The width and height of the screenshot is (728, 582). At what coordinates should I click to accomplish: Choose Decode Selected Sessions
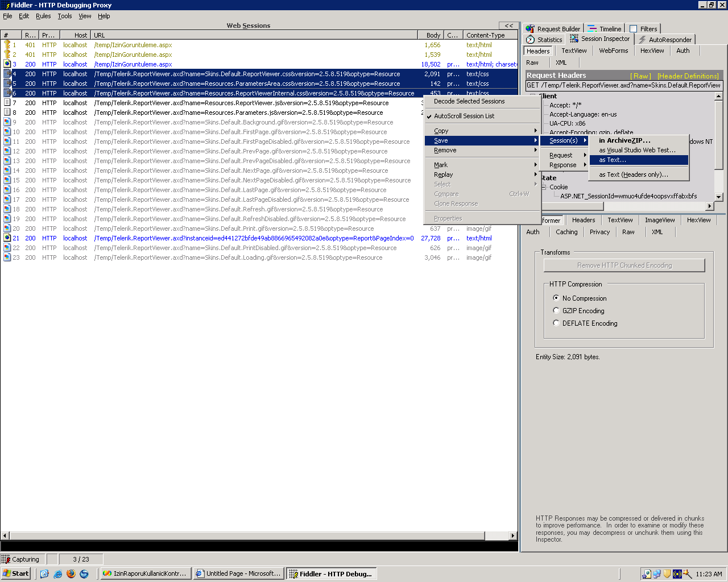point(482,101)
